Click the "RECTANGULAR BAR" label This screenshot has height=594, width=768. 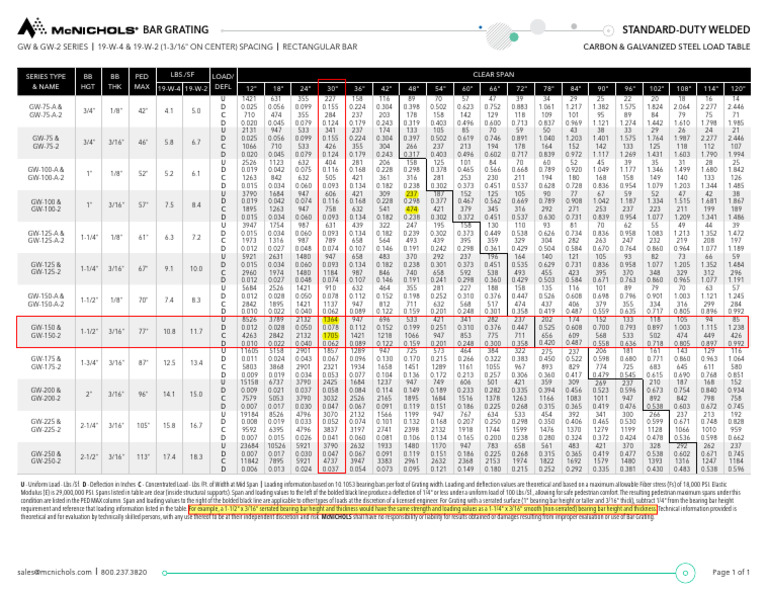pos(320,47)
